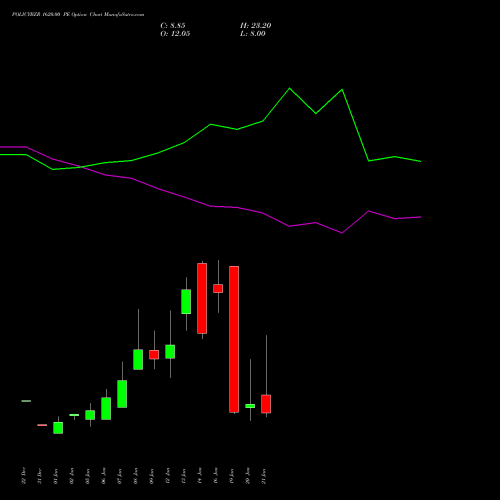
Task: Select the low value "L: 8.00"
Action: pyautogui.click(x=252, y=34)
